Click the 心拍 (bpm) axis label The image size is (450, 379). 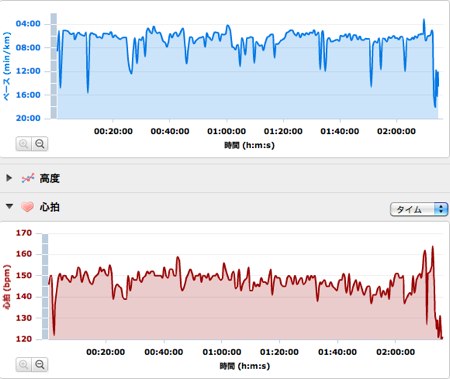(7, 287)
